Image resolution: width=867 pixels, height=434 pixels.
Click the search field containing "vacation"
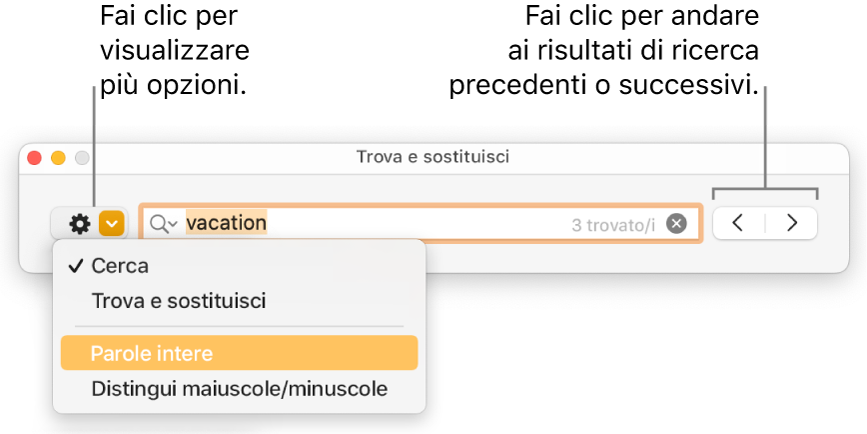[400, 224]
